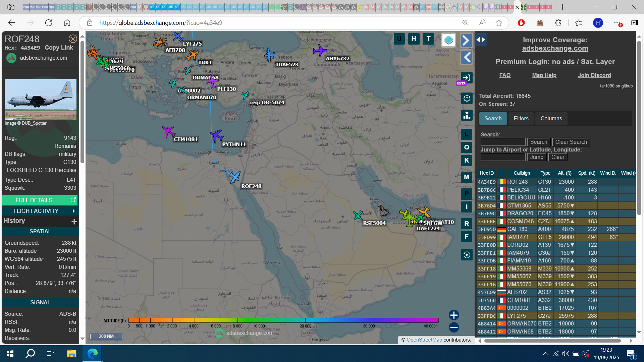Focus the Jump to Airport field

[503, 157]
